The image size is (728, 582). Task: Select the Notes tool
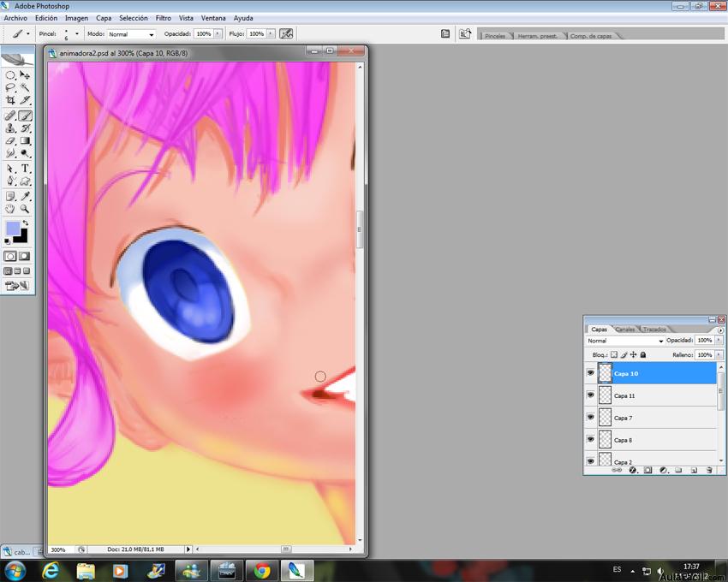pos(10,196)
